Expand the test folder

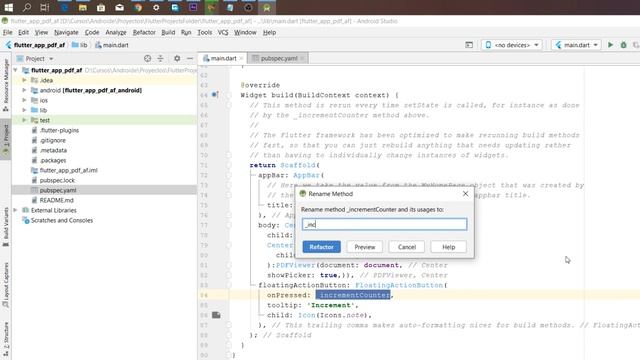tap(24, 120)
